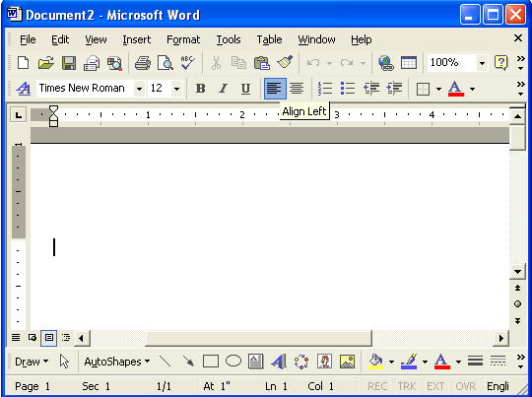Click the Draw menu button
The image size is (532, 397).
pyautogui.click(x=32, y=362)
